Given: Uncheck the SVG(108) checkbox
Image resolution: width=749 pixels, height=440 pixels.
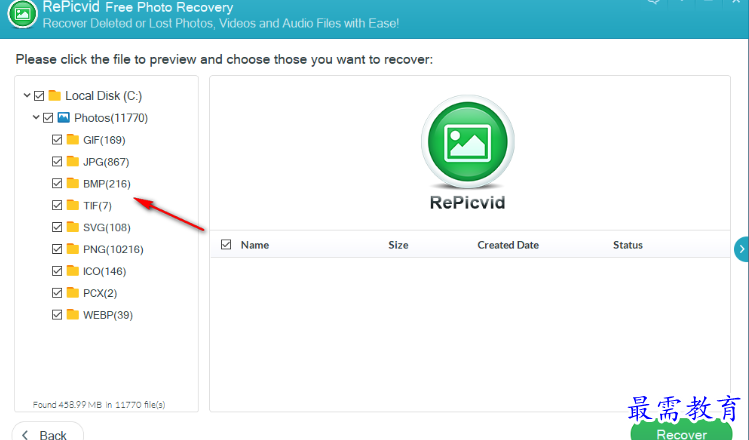Looking at the screenshot, I should tap(57, 227).
